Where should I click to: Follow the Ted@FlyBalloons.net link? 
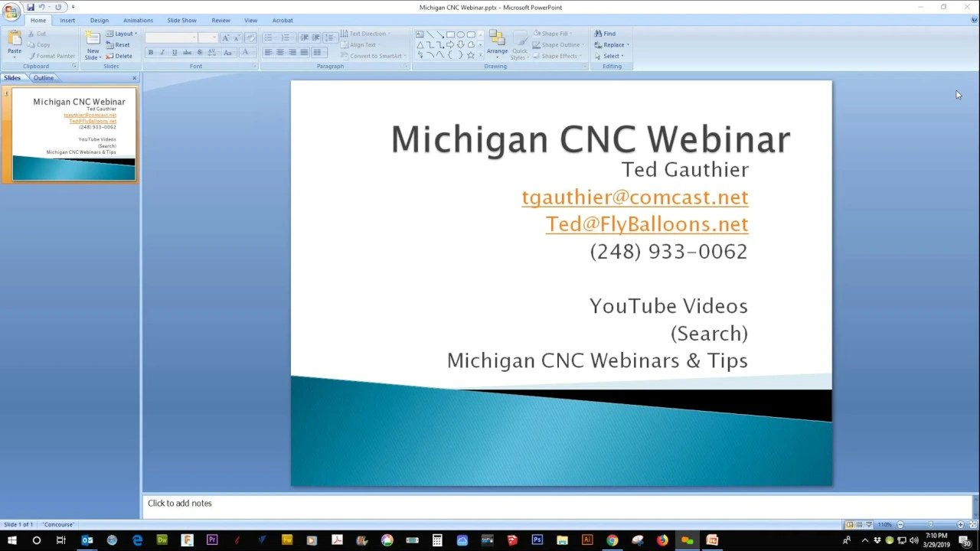tap(647, 223)
